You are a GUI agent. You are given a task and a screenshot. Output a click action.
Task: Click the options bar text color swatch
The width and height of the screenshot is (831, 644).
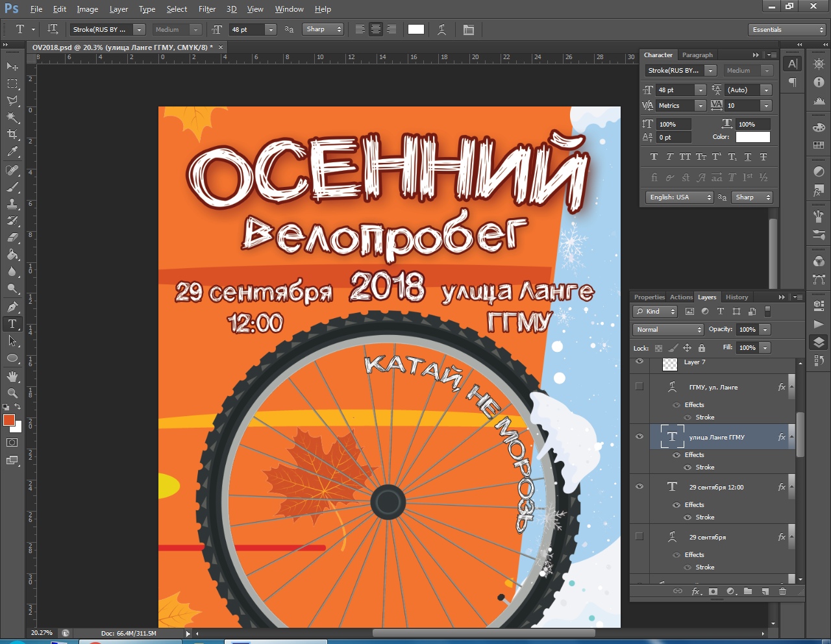pyautogui.click(x=416, y=29)
